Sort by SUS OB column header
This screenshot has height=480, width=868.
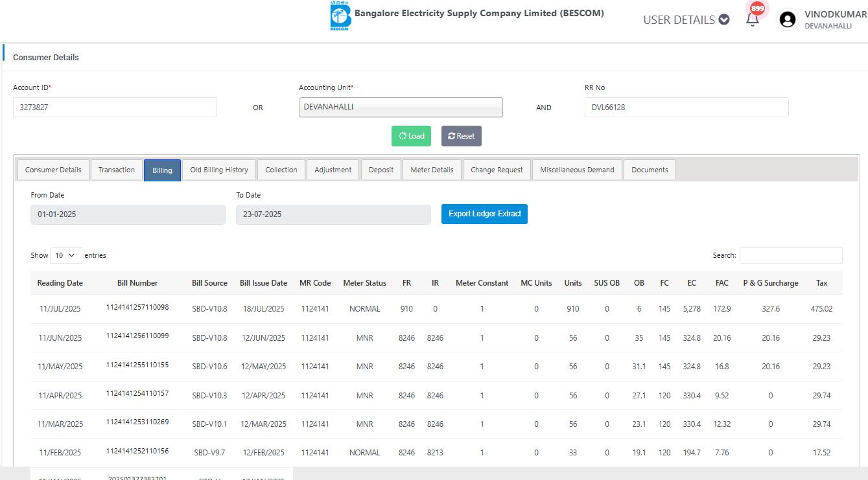tap(607, 283)
